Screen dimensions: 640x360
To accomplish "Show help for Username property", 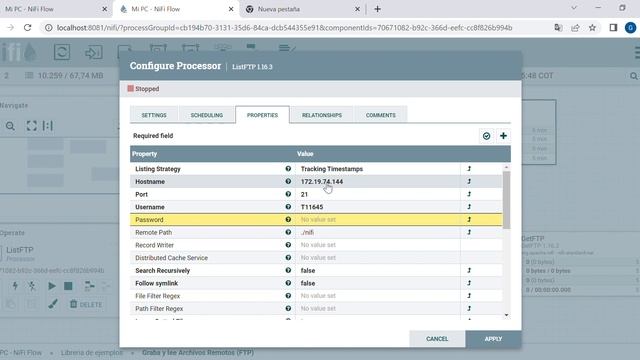I will pos(288,207).
